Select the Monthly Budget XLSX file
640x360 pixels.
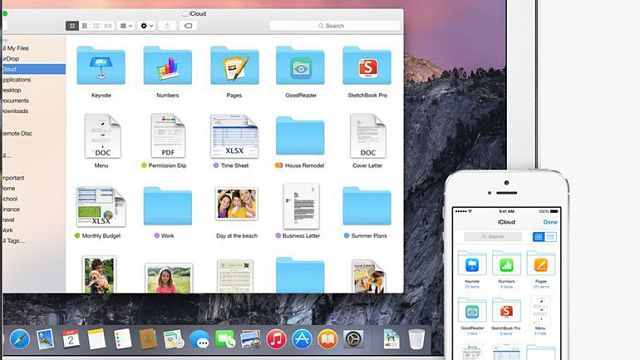click(101, 207)
